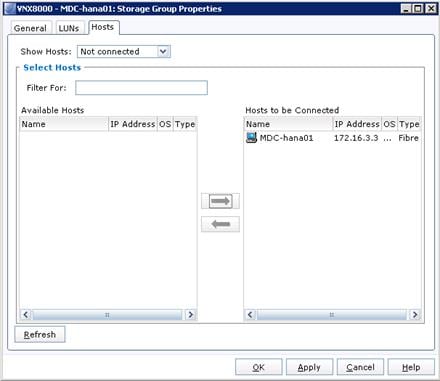Switch to the General tab

point(30,28)
